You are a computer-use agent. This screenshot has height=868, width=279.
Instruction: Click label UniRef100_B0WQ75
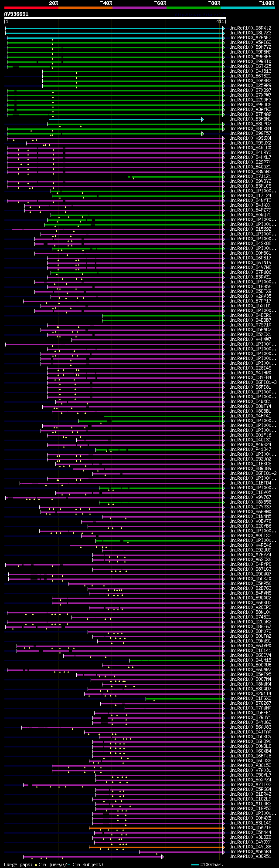(x=250, y=215)
